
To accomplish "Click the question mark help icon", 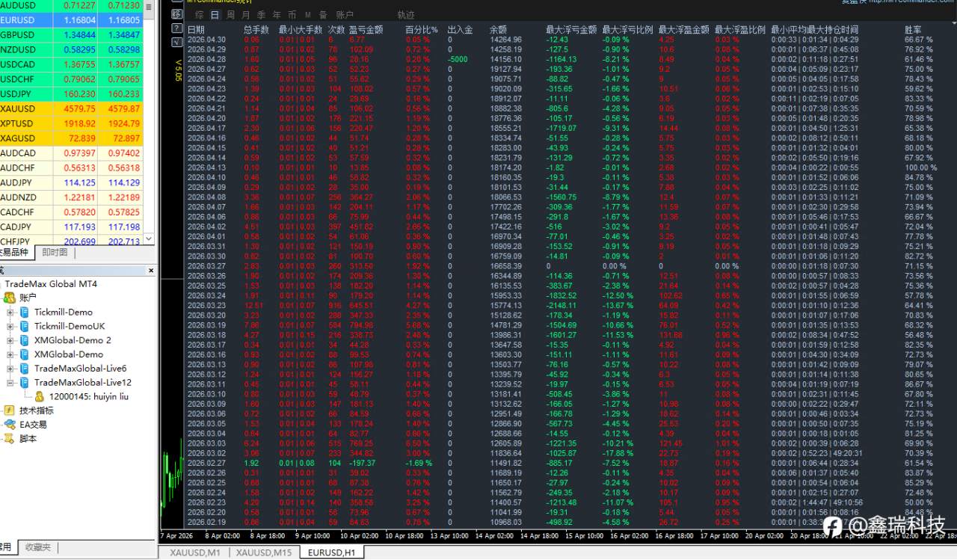I will tap(176, 28).
